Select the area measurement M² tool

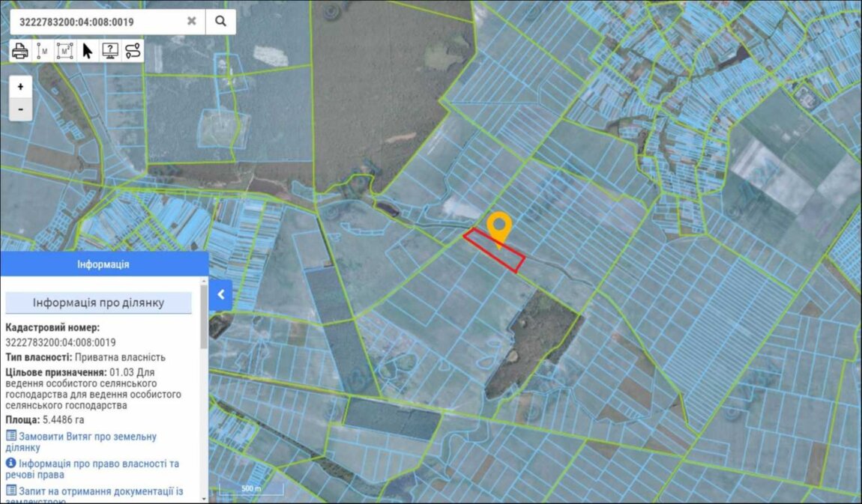point(65,51)
